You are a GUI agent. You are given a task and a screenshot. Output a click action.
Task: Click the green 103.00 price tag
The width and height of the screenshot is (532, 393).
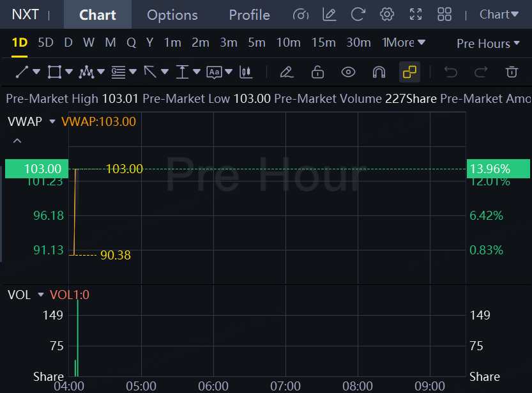point(36,169)
